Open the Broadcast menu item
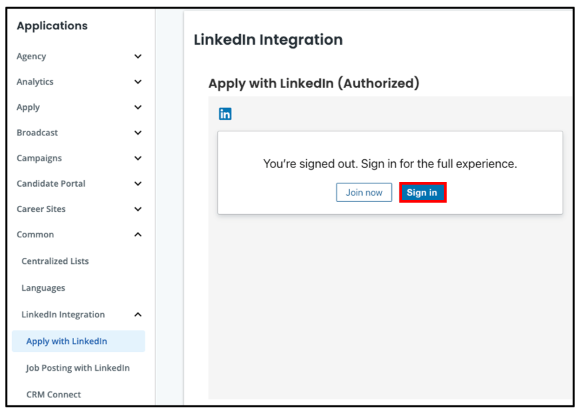 [37, 133]
